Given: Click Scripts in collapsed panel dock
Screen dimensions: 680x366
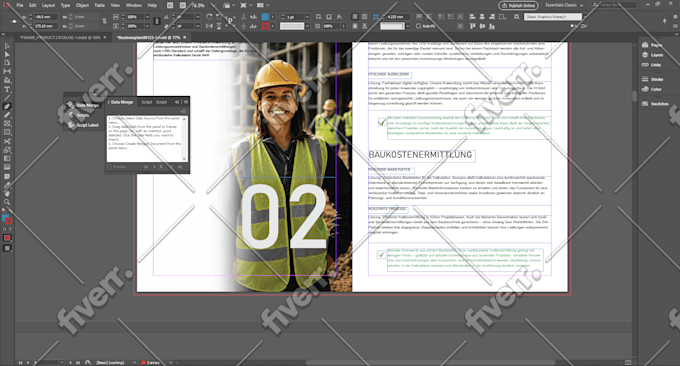Looking at the screenshot, I should tap(78, 115).
